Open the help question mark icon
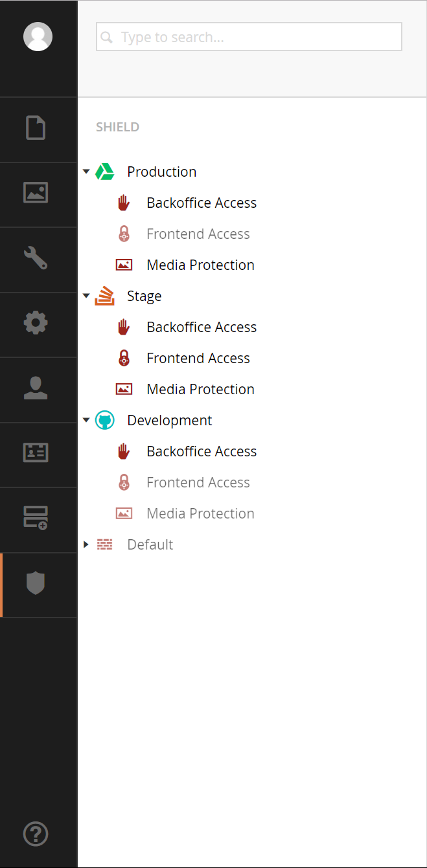Viewport: 427px width, 868px height. point(36,834)
